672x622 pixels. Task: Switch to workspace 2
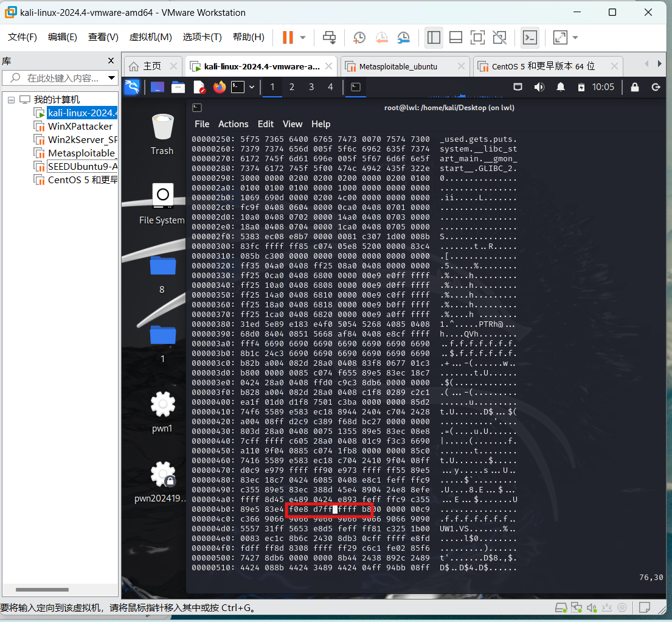coord(292,87)
